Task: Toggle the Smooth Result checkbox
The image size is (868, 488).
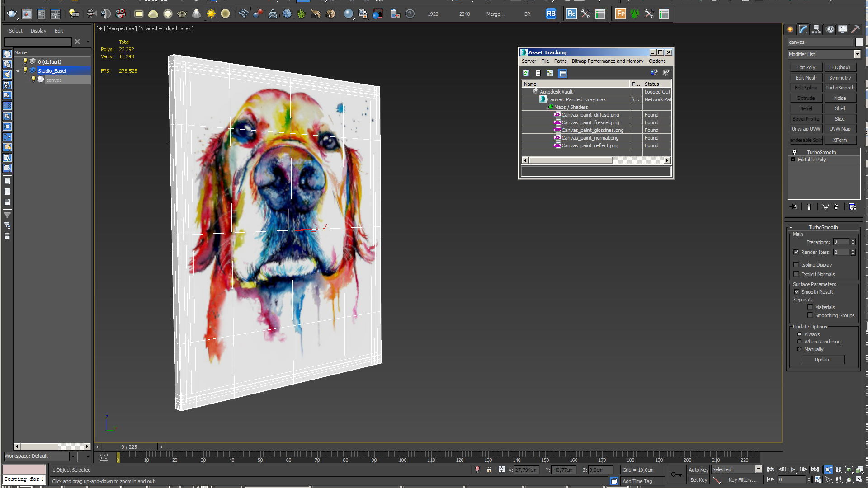Action: 797,292
